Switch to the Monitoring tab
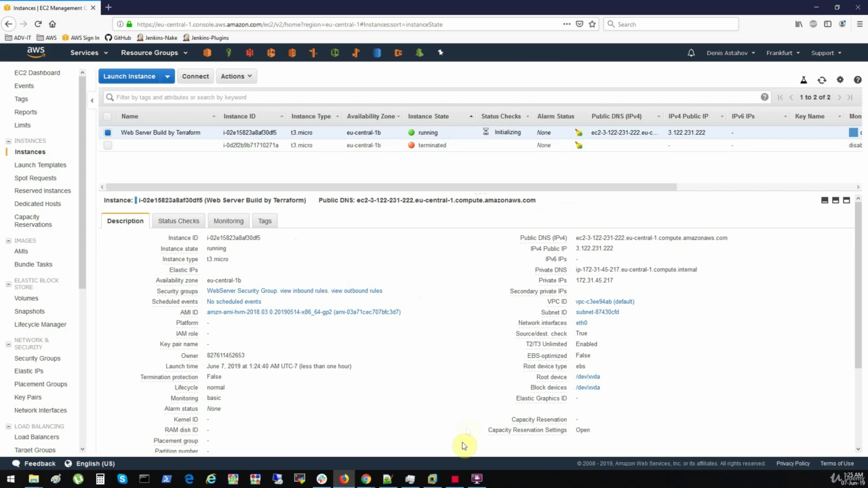 click(229, 221)
